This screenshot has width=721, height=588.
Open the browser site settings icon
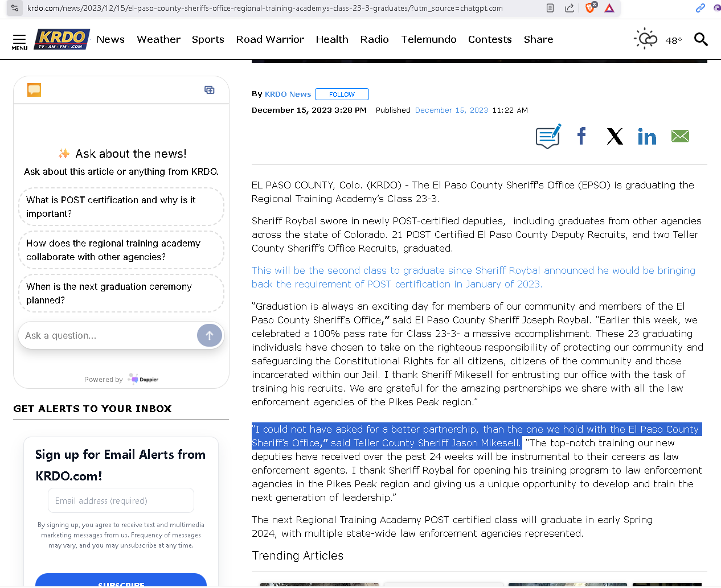pyautogui.click(x=15, y=8)
